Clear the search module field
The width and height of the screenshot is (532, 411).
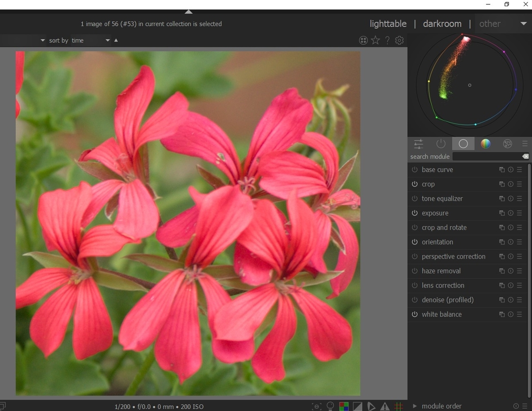[x=525, y=156]
